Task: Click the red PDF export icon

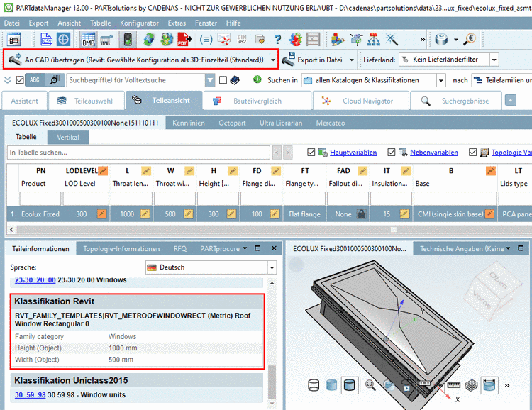Action: point(184,40)
